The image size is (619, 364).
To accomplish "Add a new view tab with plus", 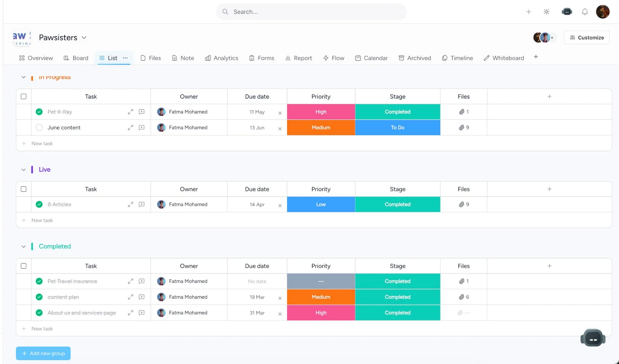I will coord(536,57).
